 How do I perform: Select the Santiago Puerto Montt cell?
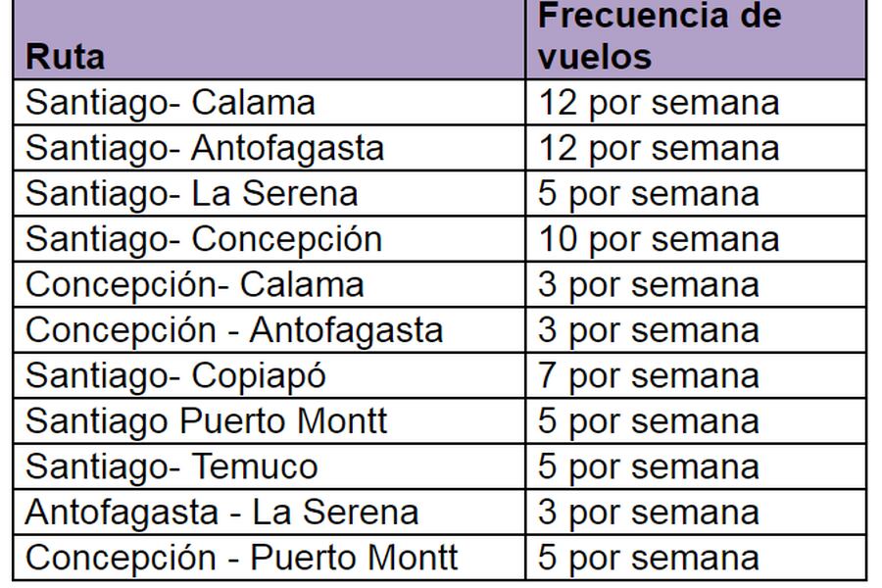click(x=269, y=421)
